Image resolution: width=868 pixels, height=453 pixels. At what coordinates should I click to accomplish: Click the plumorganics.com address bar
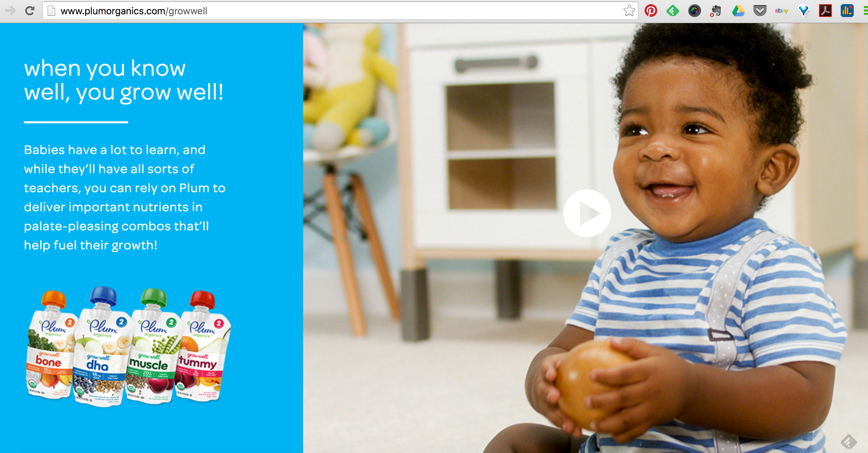tap(333, 11)
